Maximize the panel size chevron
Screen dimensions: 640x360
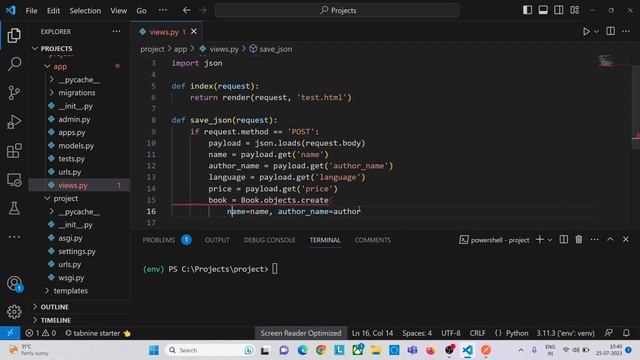[610, 240]
